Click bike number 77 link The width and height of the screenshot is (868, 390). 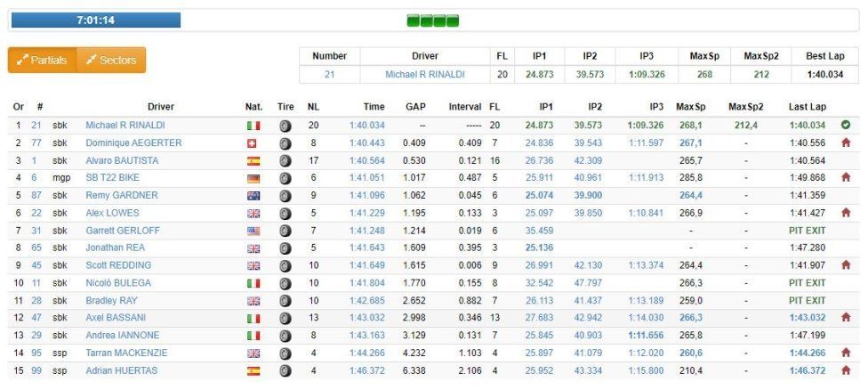(36, 143)
